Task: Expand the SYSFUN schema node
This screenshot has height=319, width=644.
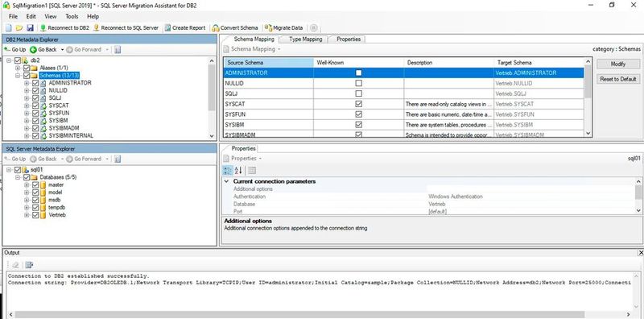Action: point(27,113)
